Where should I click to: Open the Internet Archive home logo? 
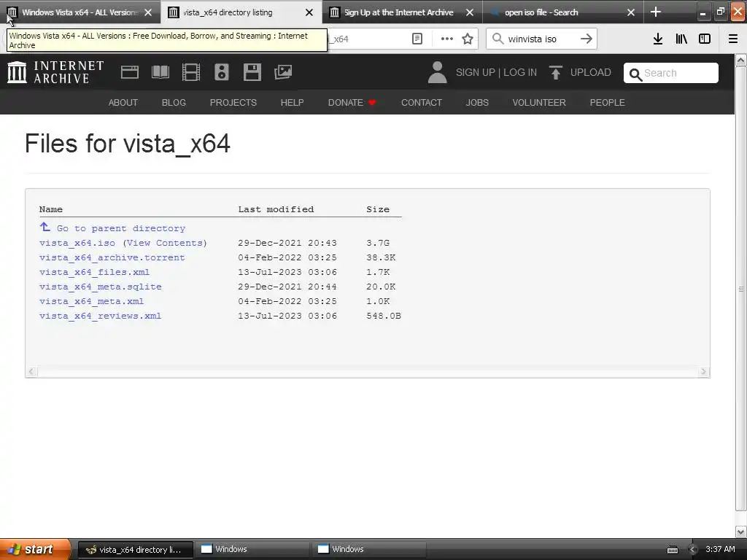[x=55, y=72]
